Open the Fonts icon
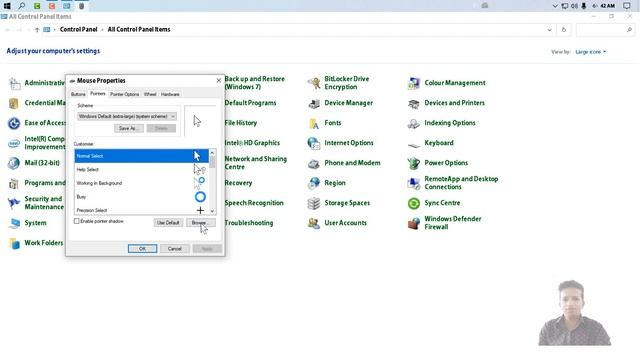The width and height of the screenshot is (640, 360). coord(313,123)
